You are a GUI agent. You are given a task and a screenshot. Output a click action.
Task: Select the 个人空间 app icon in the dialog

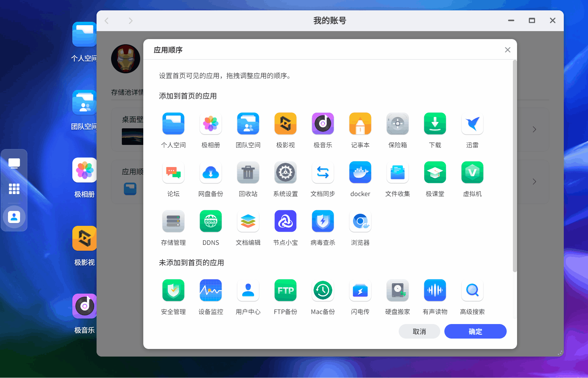(173, 123)
